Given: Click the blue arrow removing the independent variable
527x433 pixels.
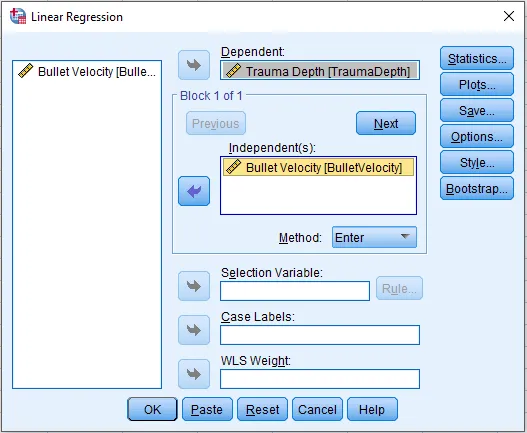Looking at the screenshot, I should [x=194, y=191].
